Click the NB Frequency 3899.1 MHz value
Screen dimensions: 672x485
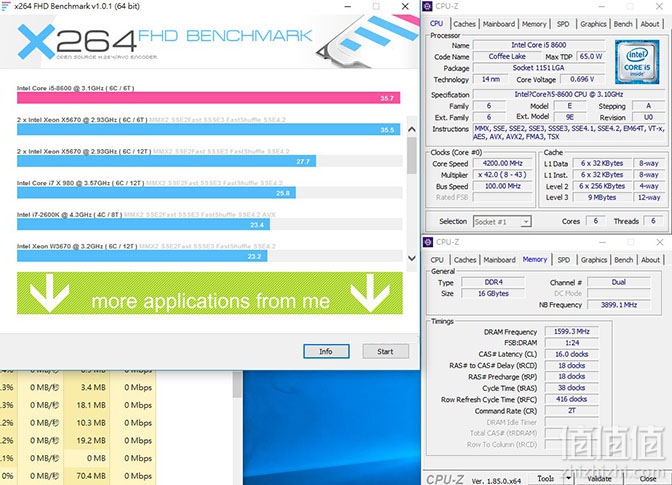619,305
